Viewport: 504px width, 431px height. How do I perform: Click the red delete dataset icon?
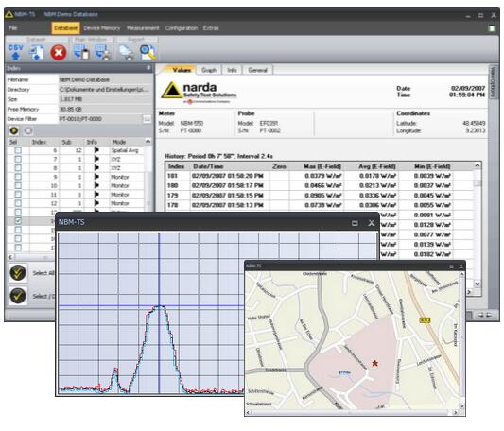(59, 53)
